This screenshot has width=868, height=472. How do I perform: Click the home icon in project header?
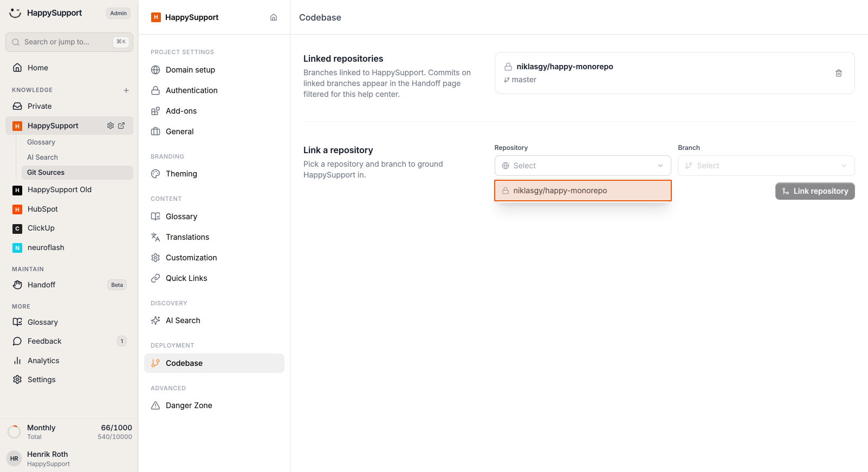coord(274,17)
